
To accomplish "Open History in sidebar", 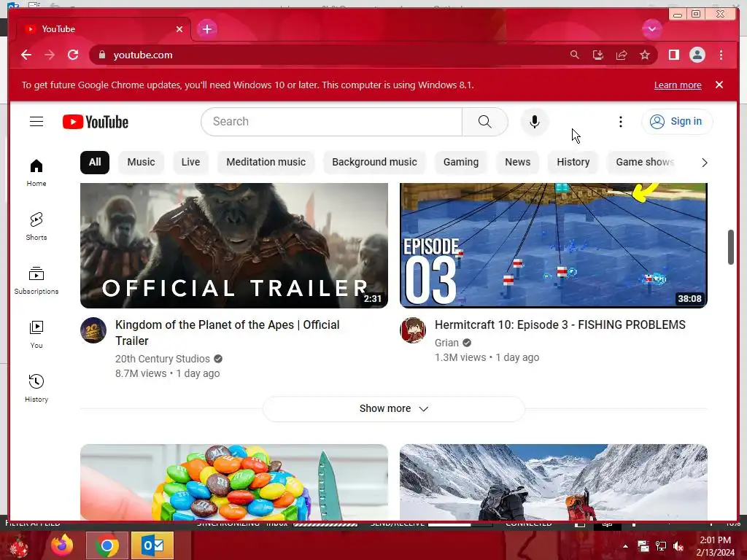I will tap(36, 388).
